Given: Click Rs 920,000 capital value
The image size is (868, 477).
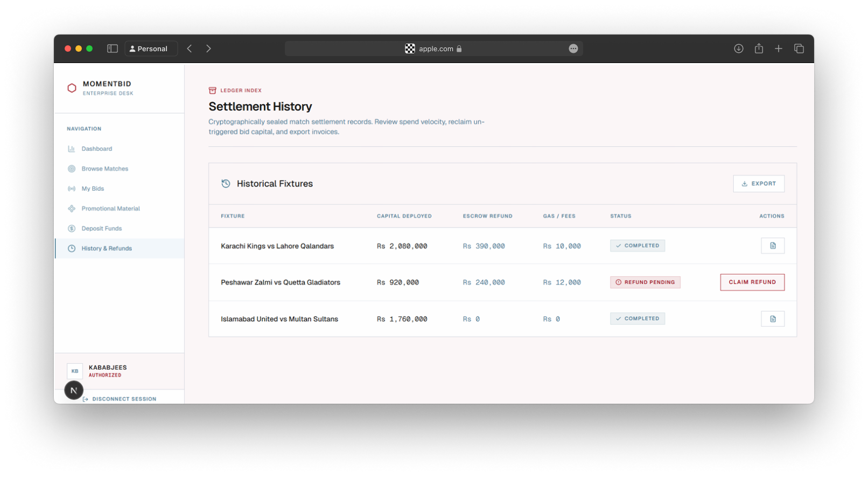Looking at the screenshot, I should [x=398, y=282].
